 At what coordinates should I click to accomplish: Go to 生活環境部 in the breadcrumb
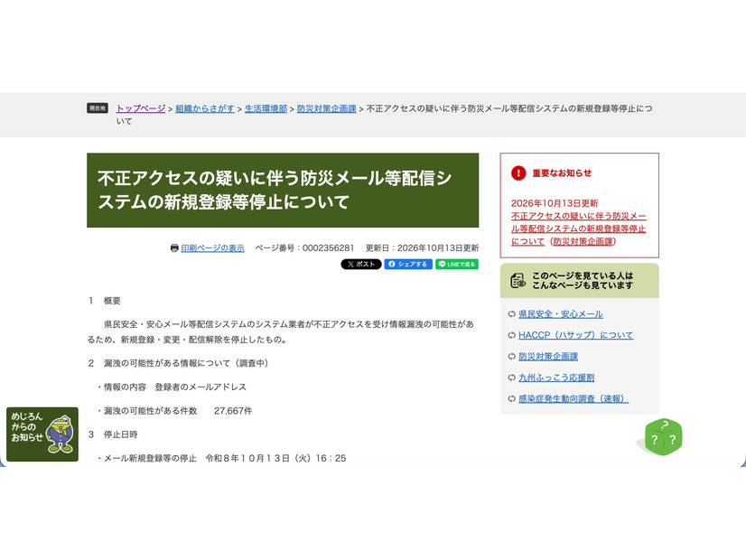266,108
